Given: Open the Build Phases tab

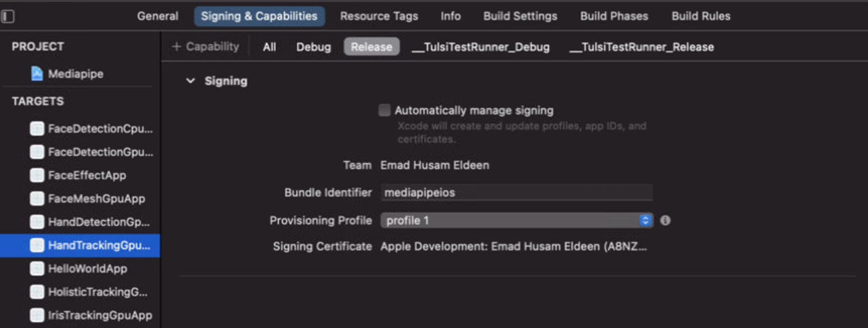Looking at the screenshot, I should [x=614, y=16].
